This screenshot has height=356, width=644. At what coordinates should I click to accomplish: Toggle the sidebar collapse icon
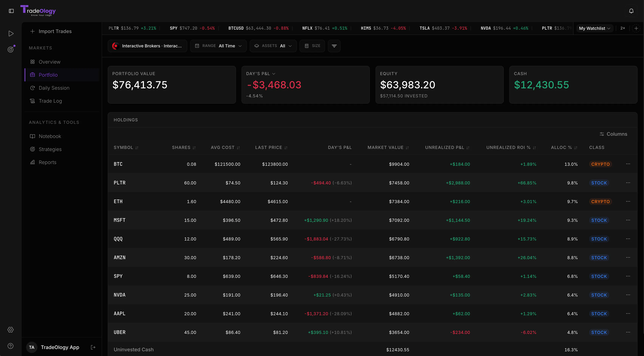(x=11, y=11)
